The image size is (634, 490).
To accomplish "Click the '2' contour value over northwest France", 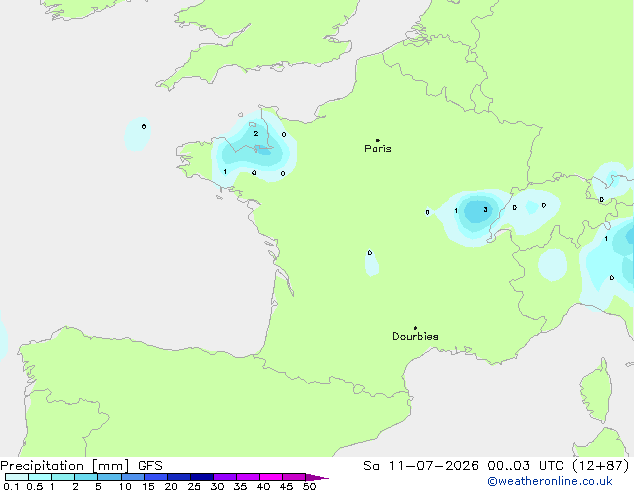I will [x=256, y=133].
